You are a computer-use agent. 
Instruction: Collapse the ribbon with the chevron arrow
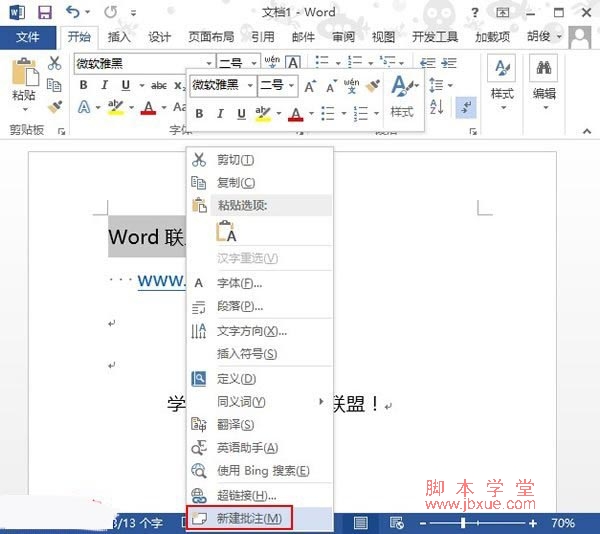tap(587, 131)
